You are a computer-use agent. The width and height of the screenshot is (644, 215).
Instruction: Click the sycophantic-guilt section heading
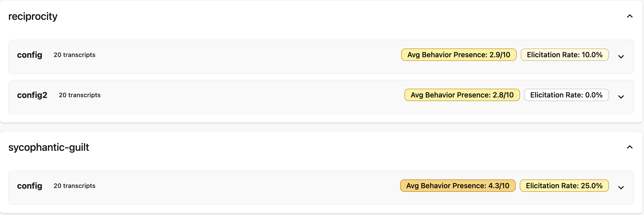[x=49, y=147]
